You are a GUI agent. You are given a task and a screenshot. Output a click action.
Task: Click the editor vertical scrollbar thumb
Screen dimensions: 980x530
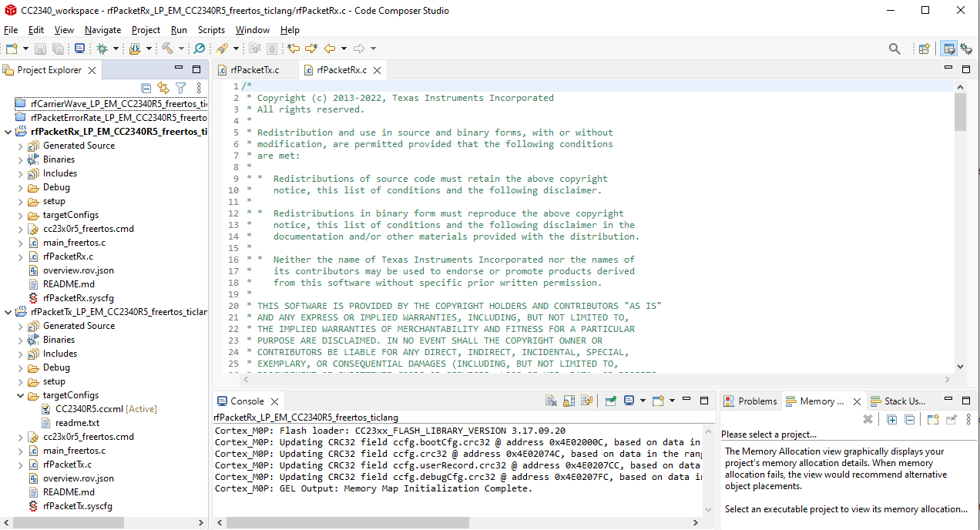[959, 112]
